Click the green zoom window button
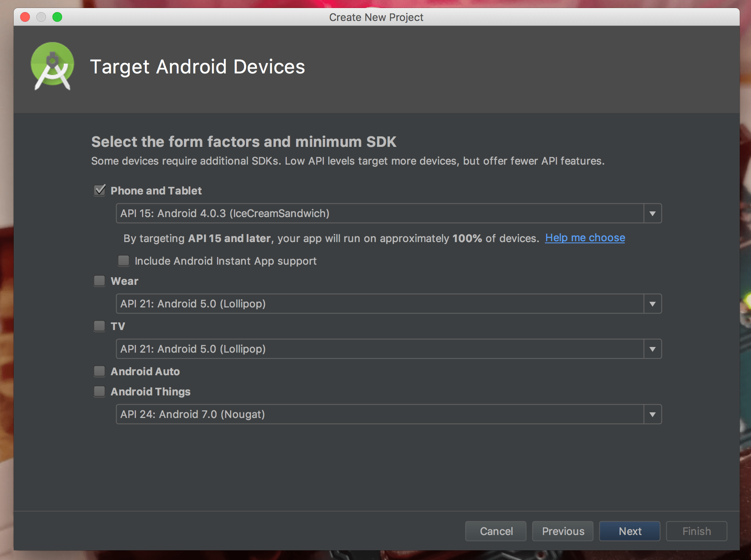This screenshot has width=751, height=560. pyautogui.click(x=57, y=17)
